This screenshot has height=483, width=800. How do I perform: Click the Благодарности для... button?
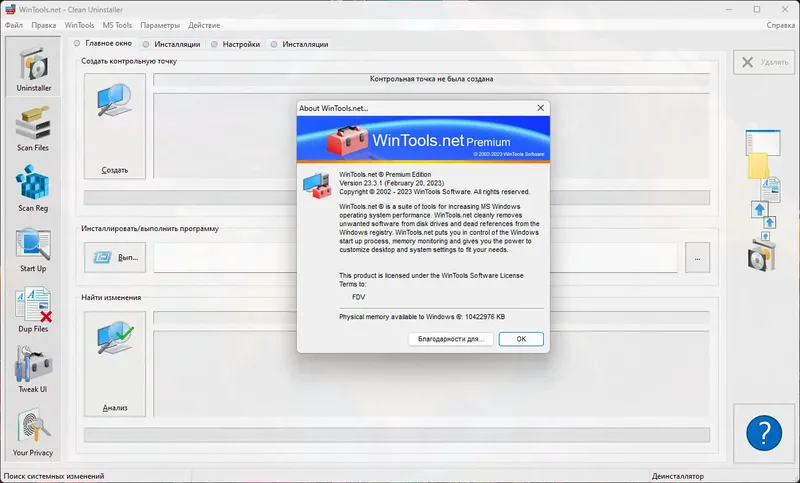click(451, 339)
